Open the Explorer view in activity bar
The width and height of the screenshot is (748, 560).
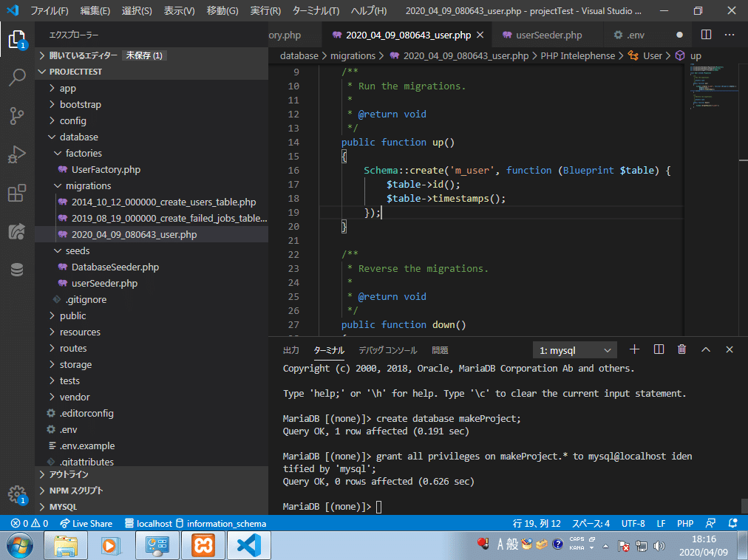tap(17, 39)
